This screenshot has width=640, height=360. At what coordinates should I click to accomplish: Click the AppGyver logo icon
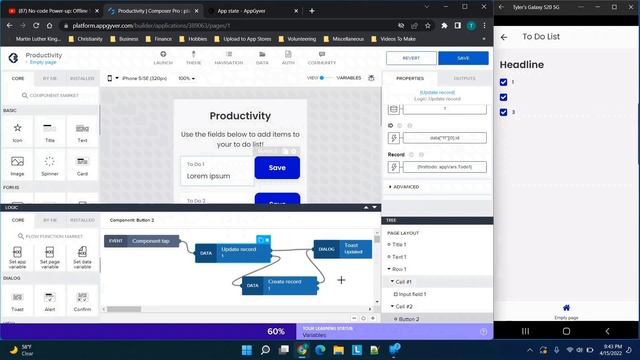click(13, 58)
